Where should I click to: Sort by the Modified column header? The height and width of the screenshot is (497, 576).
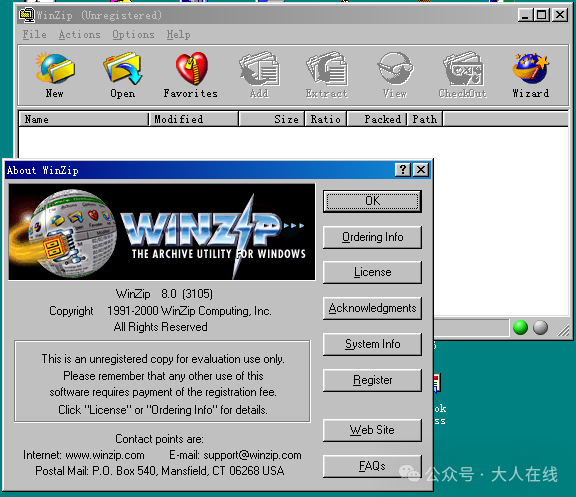point(194,119)
